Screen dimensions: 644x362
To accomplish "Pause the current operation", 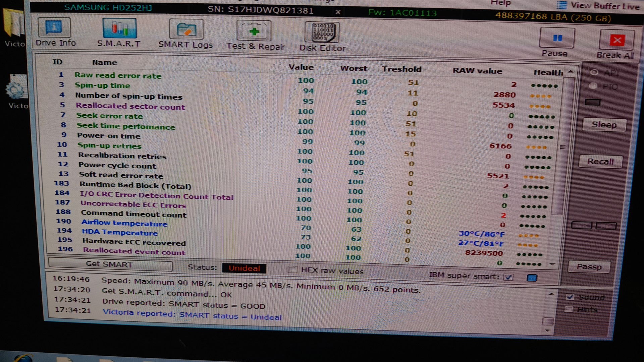I will [x=556, y=43].
